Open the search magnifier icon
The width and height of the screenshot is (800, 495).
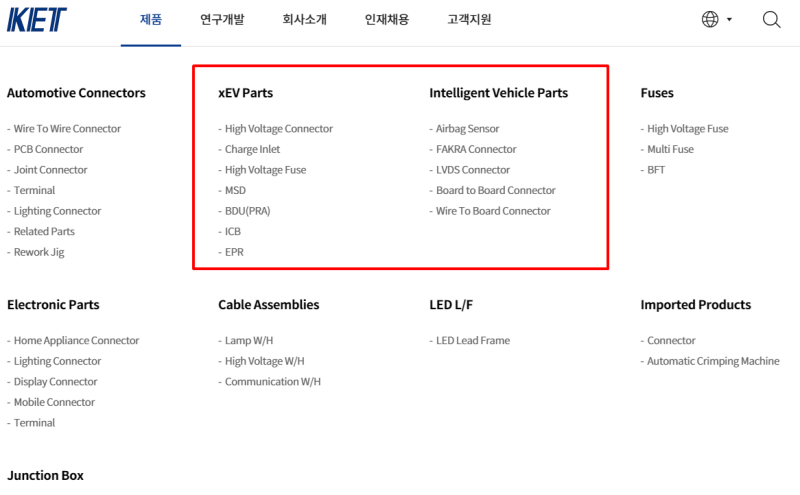771,19
